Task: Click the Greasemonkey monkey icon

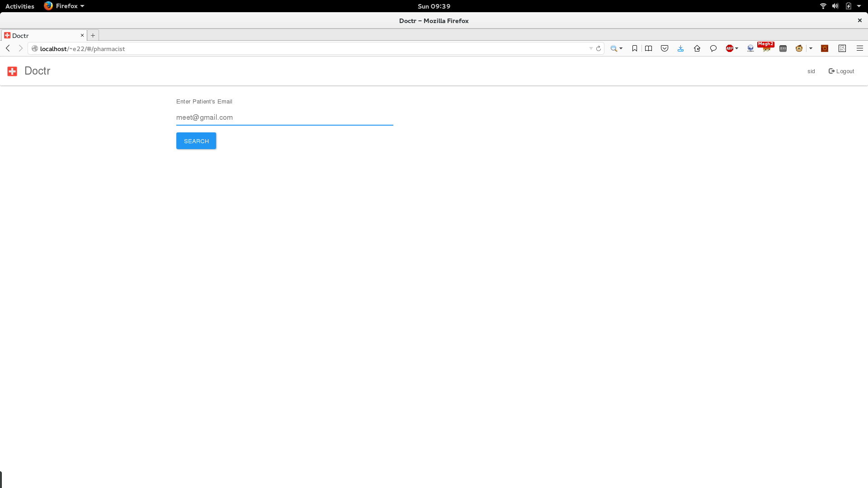Action: [799, 48]
